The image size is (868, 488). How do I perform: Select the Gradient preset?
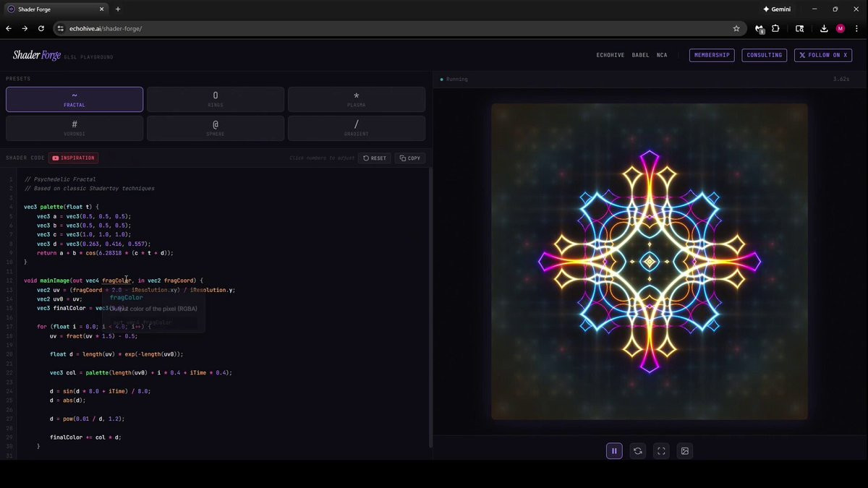357,128
